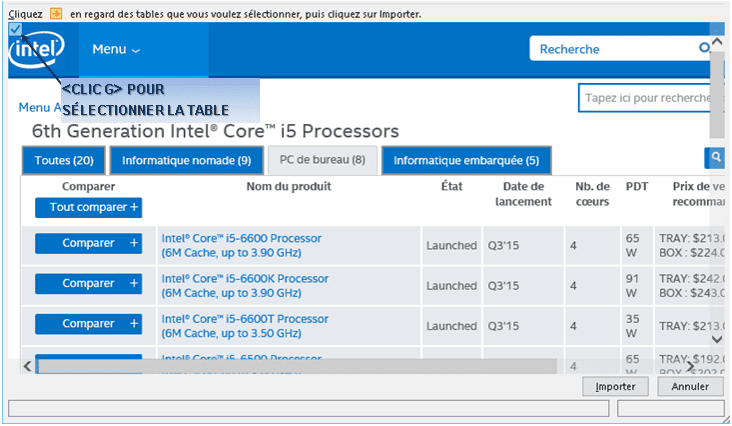732x426 pixels.
Task: Click the Comparer column header
Action: pos(88,186)
